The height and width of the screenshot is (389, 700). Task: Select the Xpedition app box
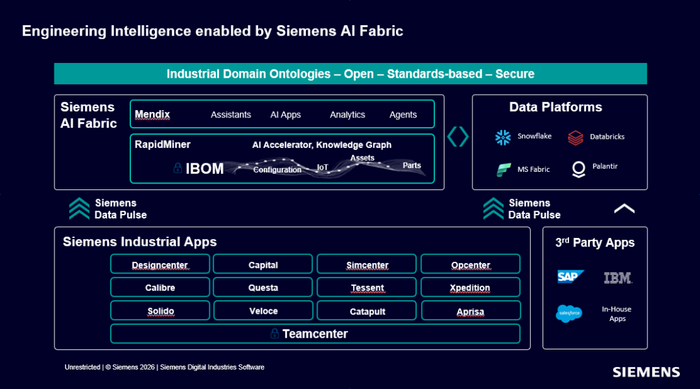tap(471, 287)
